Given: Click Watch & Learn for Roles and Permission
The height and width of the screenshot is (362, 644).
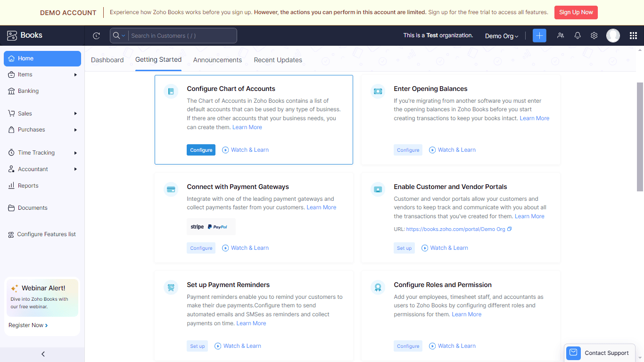Looking at the screenshot, I should coord(453,346).
